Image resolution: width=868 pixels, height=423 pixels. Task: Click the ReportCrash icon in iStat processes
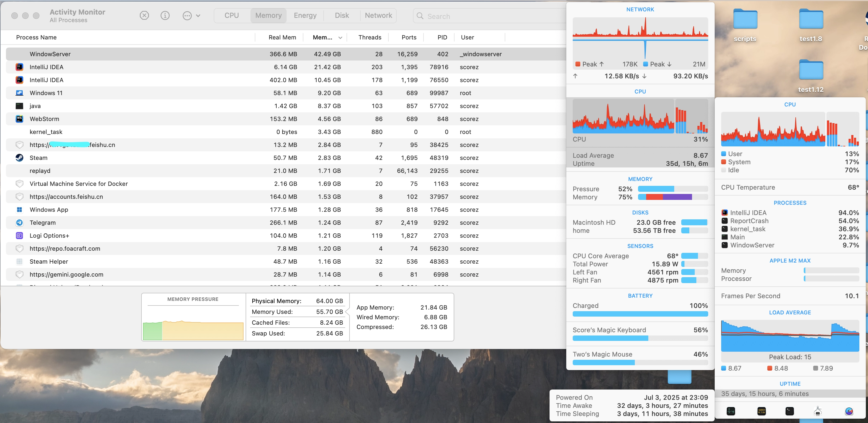click(724, 221)
